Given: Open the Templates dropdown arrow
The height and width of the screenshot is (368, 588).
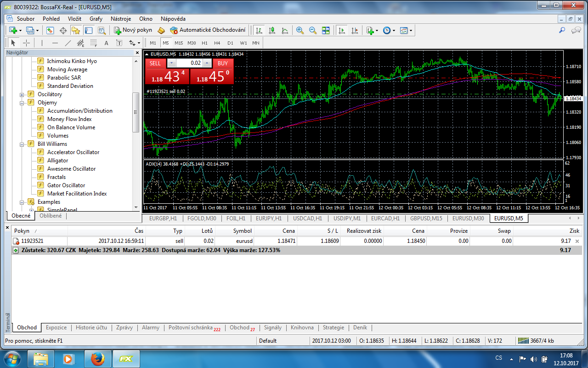Looking at the screenshot, I should pyautogui.click(x=411, y=31).
